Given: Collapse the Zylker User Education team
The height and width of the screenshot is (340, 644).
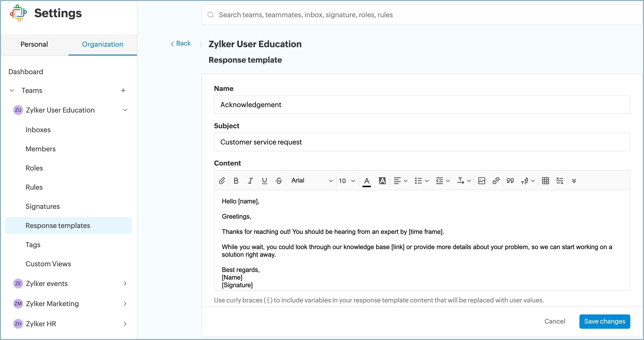Looking at the screenshot, I should [x=125, y=110].
